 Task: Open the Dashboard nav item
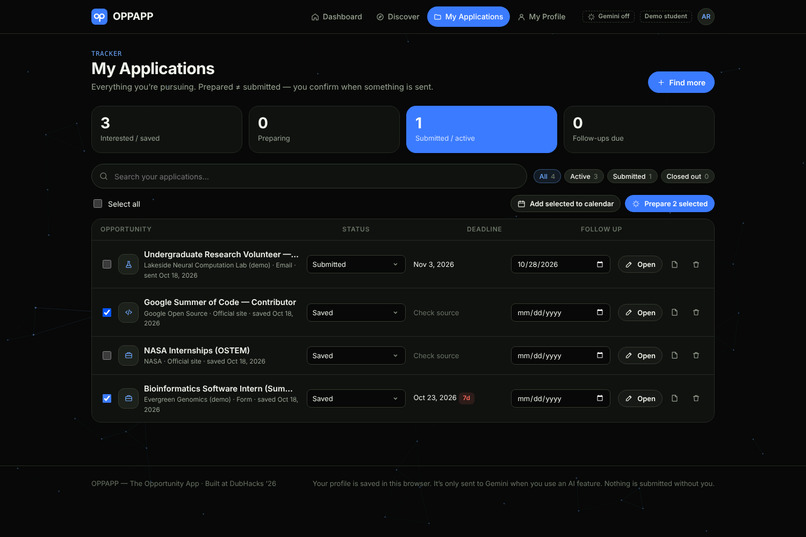coord(337,17)
